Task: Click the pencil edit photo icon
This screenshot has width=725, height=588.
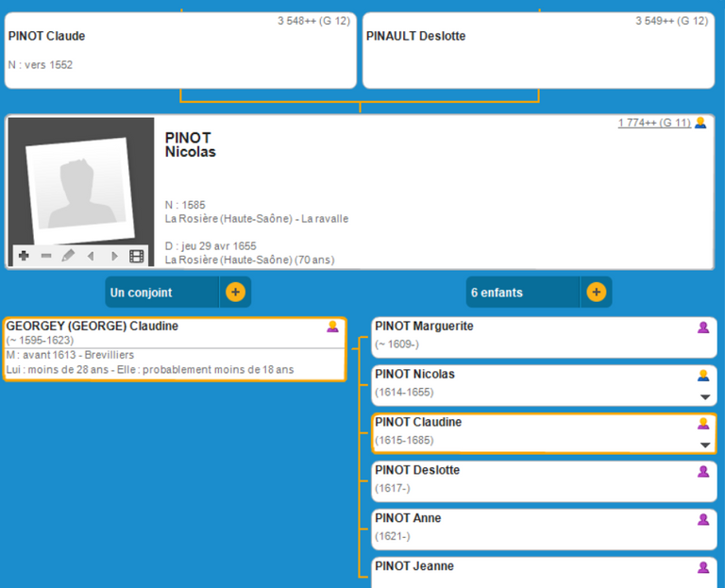Action: coord(68,256)
